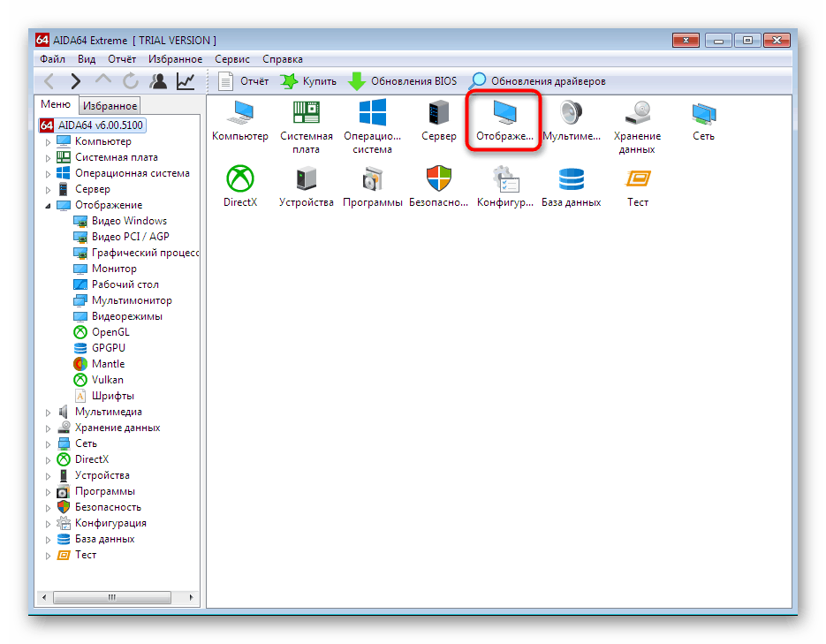This screenshot has height=644, width=826.
Task: Select Видео PCI / AGP in the tree
Action: pos(121,237)
